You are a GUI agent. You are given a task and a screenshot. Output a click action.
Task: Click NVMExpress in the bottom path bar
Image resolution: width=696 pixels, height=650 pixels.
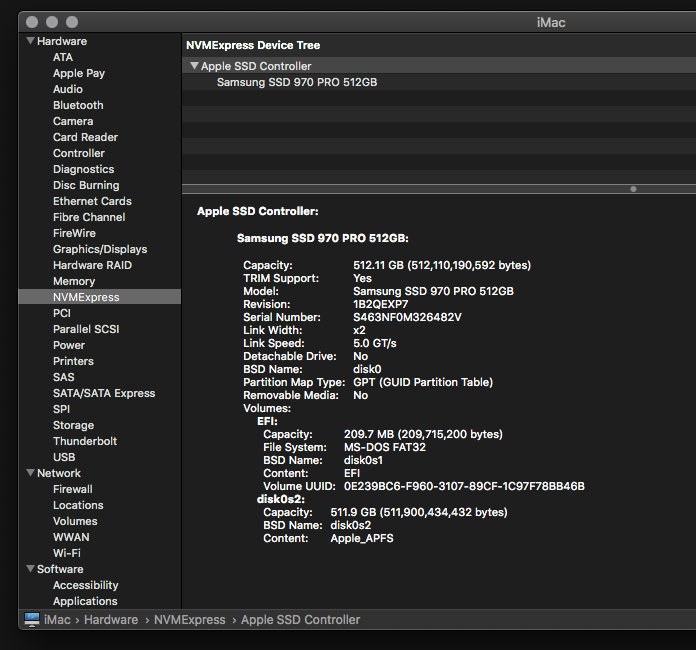pyautogui.click(x=191, y=620)
